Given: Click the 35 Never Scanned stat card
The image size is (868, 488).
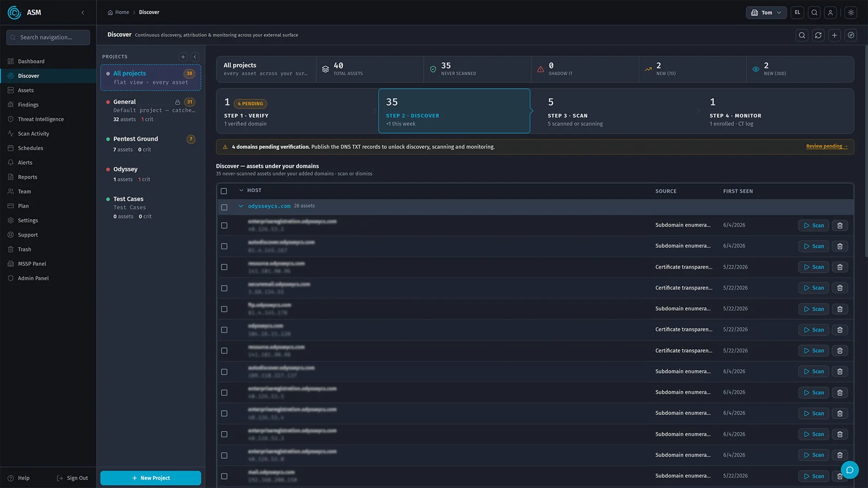Looking at the screenshot, I should (x=477, y=69).
